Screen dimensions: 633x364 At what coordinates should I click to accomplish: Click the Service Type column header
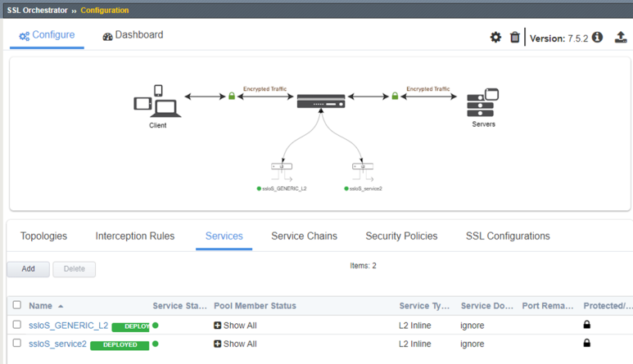424,306
